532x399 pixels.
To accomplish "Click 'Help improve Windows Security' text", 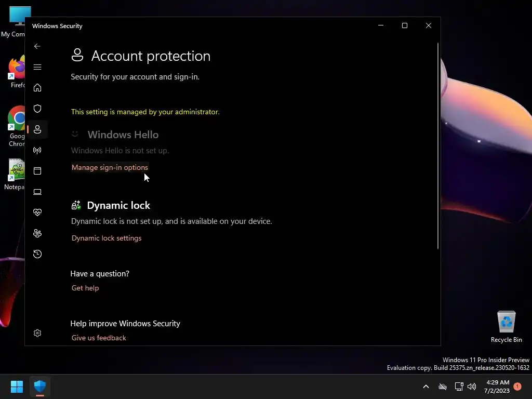I will 125,324.
